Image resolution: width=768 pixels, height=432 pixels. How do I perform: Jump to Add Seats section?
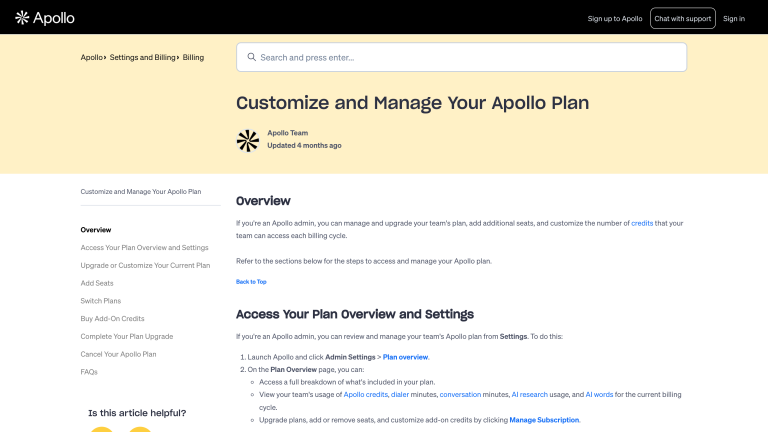[x=97, y=283]
